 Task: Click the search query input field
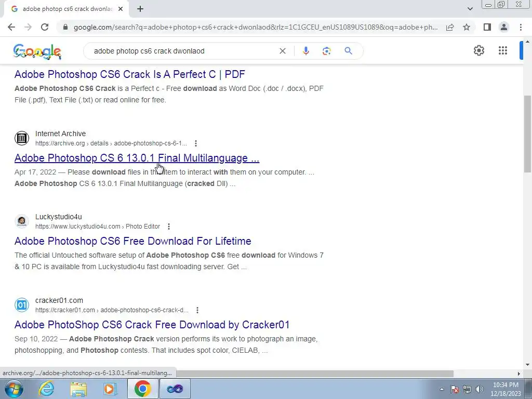coord(183,51)
